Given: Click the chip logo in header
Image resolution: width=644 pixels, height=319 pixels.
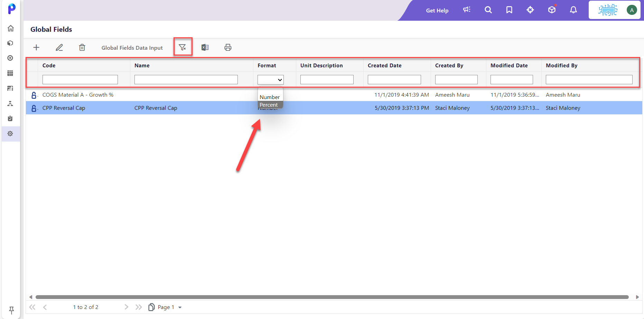Looking at the screenshot, I should point(608,10).
